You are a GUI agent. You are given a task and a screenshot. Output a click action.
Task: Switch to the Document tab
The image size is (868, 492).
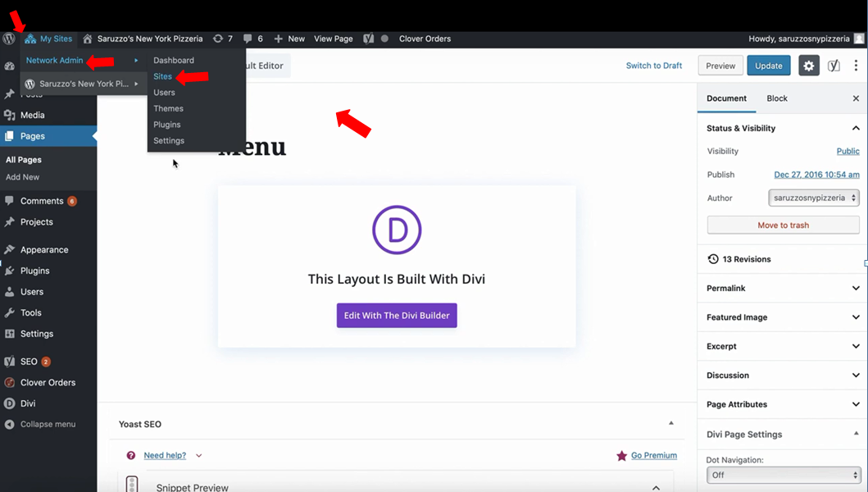[726, 98]
